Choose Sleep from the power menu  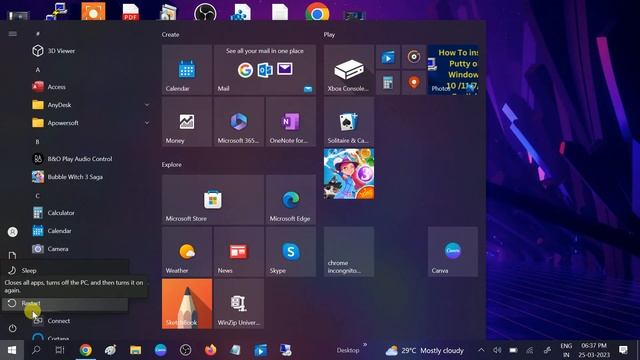pyautogui.click(x=65, y=270)
